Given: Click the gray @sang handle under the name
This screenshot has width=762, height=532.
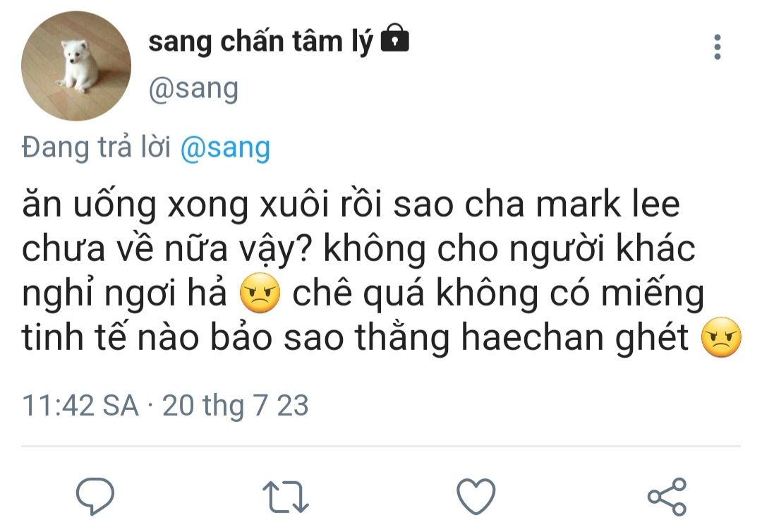Looking at the screenshot, I should (193, 90).
